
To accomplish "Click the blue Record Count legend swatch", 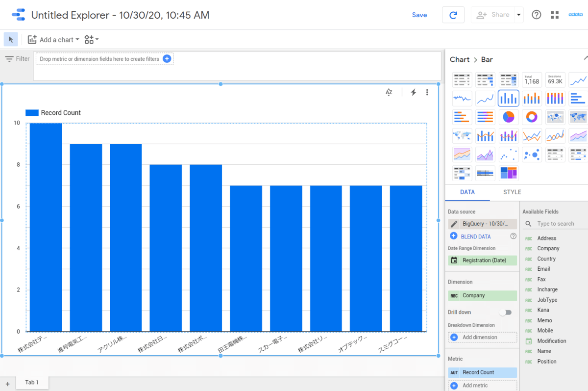I will click(x=32, y=113).
